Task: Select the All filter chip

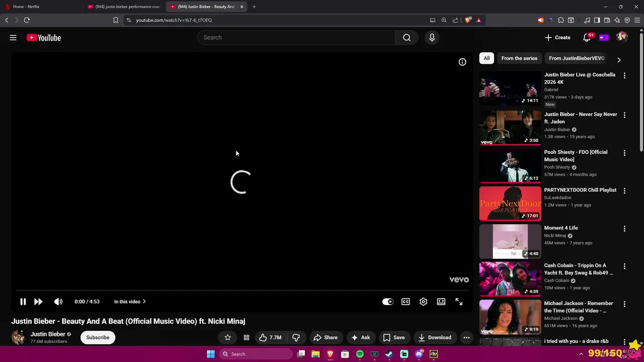Action: pyautogui.click(x=487, y=58)
